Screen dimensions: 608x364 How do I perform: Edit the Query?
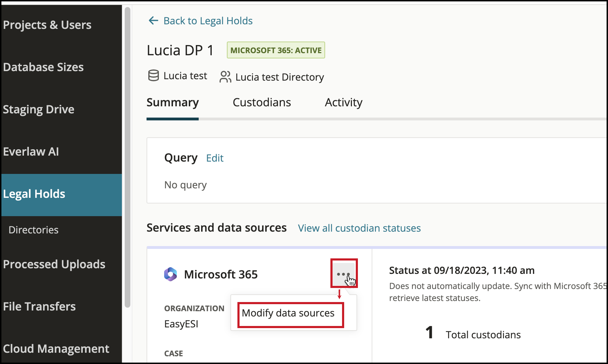(215, 158)
